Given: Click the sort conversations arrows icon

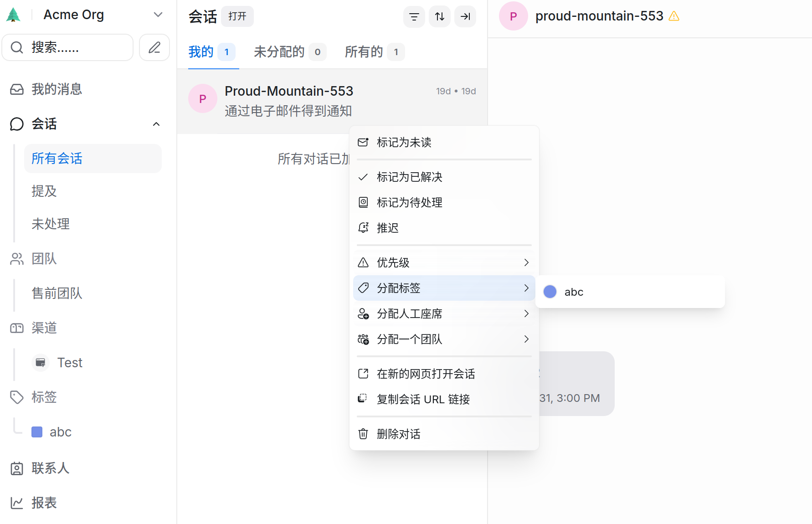Looking at the screenshot, I should (439, 17).
